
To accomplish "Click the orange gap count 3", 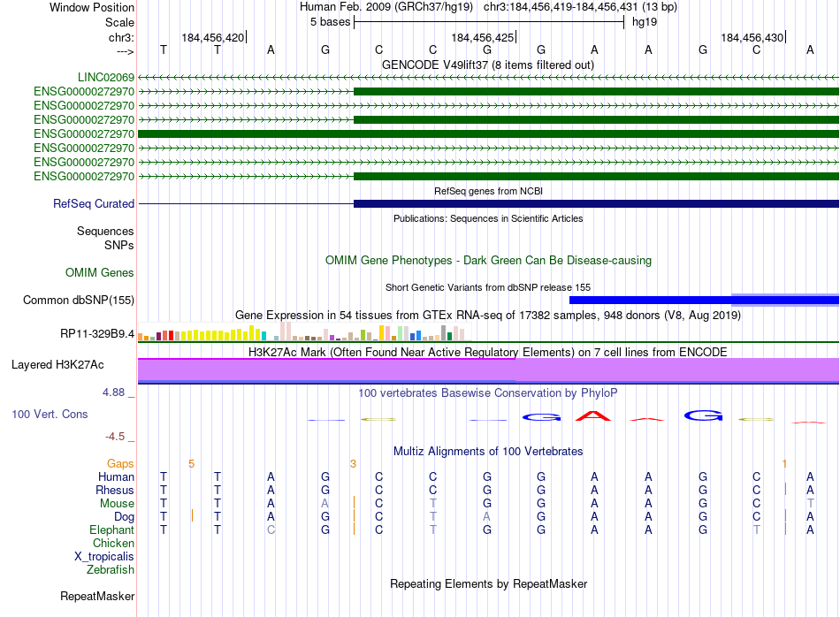I will click(353, 464).
